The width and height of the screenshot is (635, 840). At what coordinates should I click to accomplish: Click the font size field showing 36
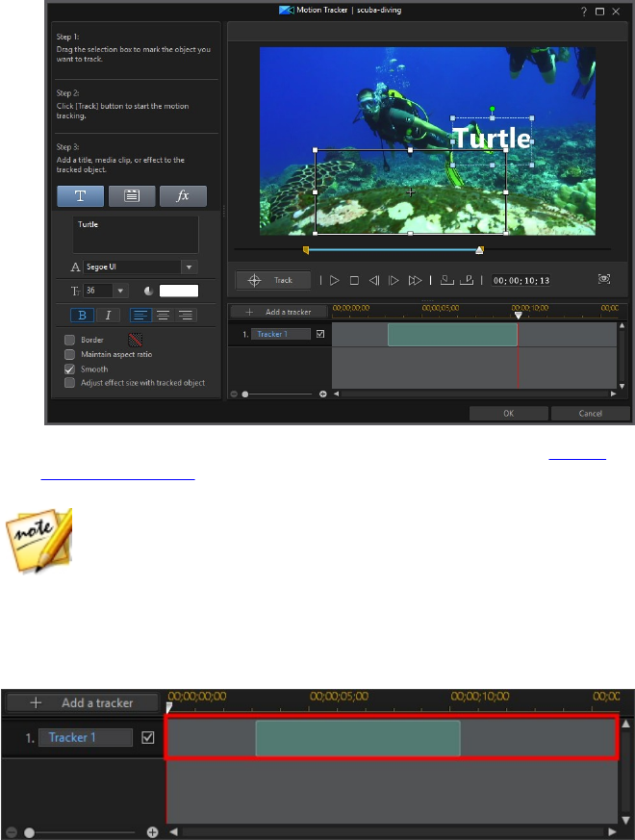tap(98, 291)
